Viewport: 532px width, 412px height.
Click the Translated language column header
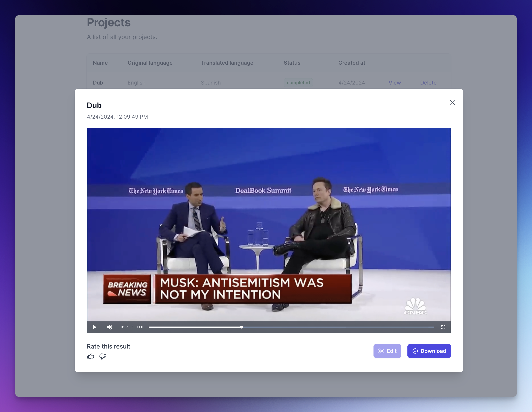point(227,63)
